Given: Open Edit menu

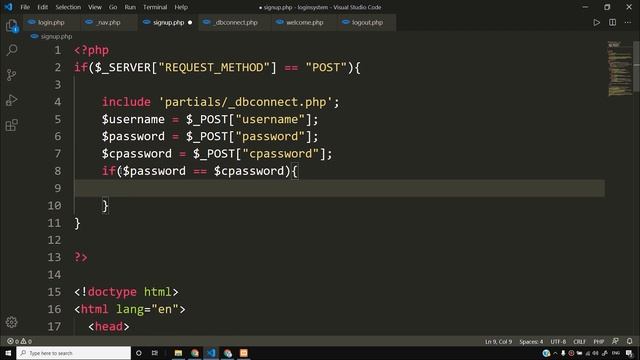Looking at the screenshot, I should [42, 7].
